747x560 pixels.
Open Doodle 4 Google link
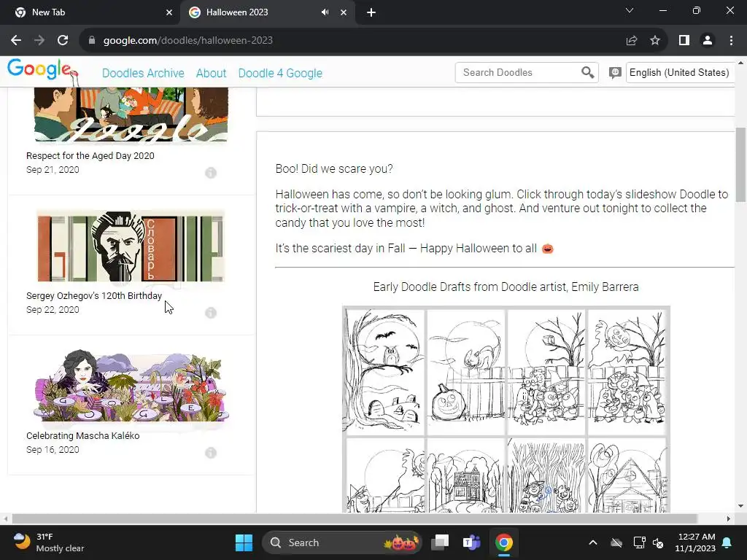280,73
